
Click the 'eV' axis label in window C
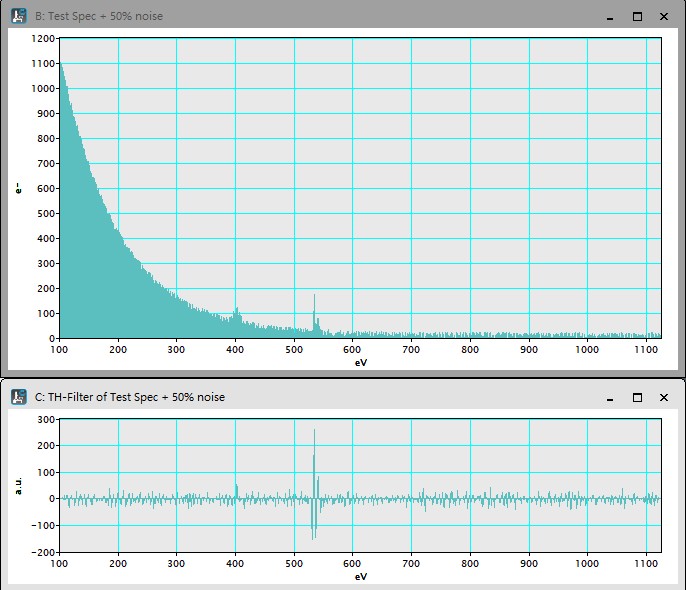point(361,576)
